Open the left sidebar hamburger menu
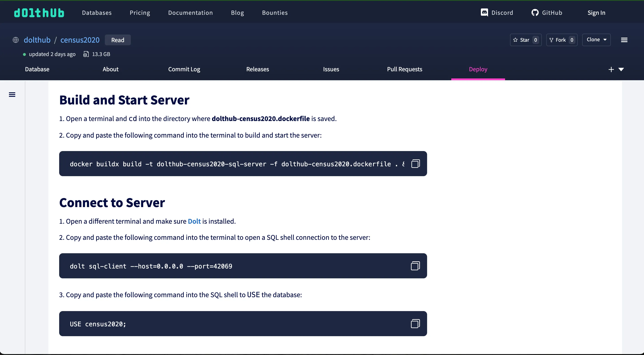The height and width of the screenshot is (355, 644). (12, 95)
